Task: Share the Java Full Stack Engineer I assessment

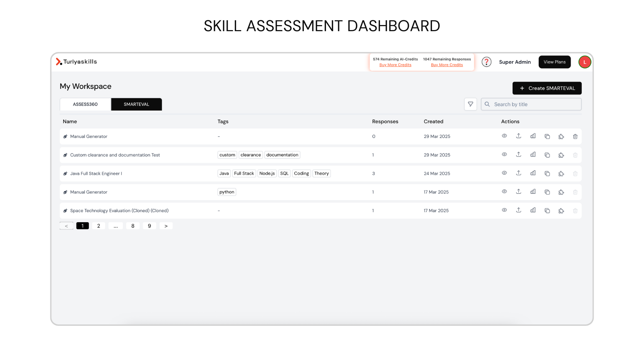Action: (519, 173)
